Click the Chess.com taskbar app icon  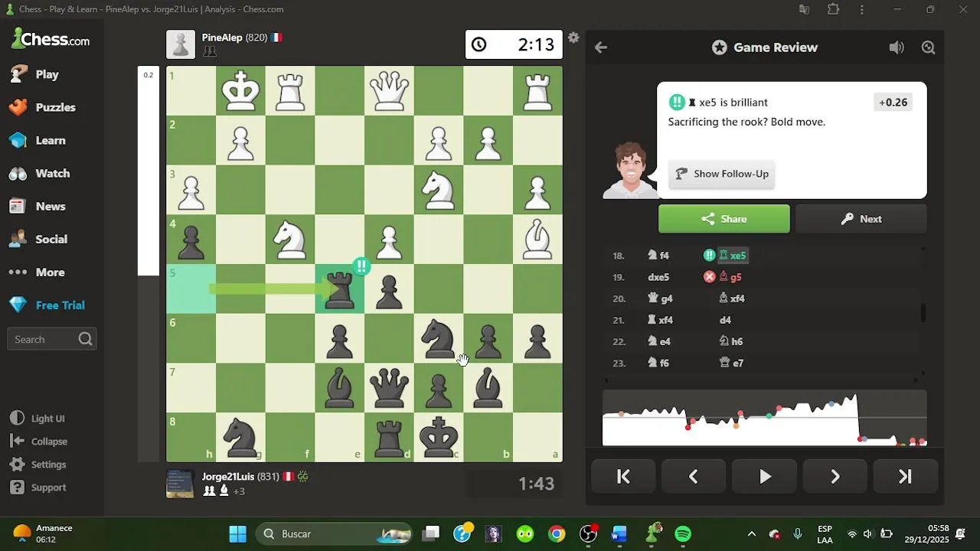pyautogui.click(x=653, y=533)
